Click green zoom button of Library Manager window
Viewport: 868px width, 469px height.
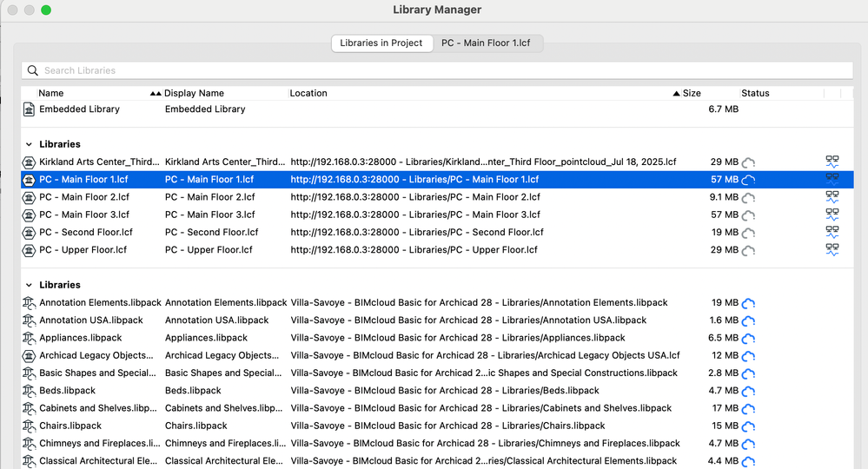click(x=46, y=10)
